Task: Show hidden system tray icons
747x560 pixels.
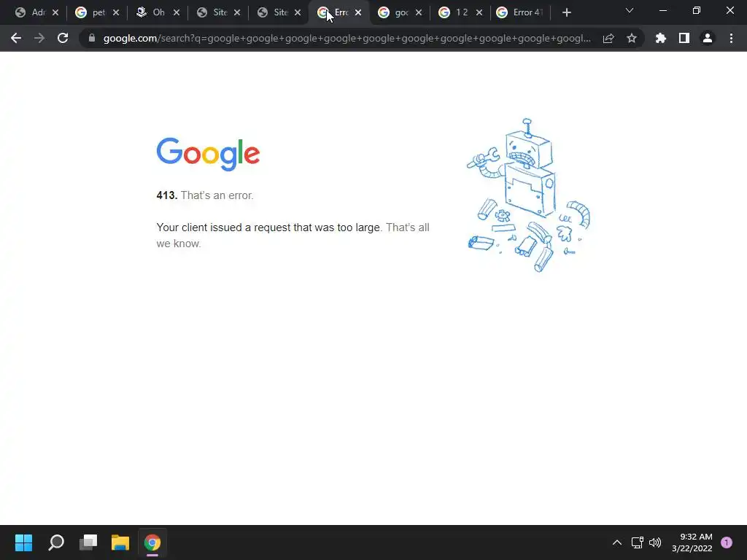Action: tap(616, 542)
